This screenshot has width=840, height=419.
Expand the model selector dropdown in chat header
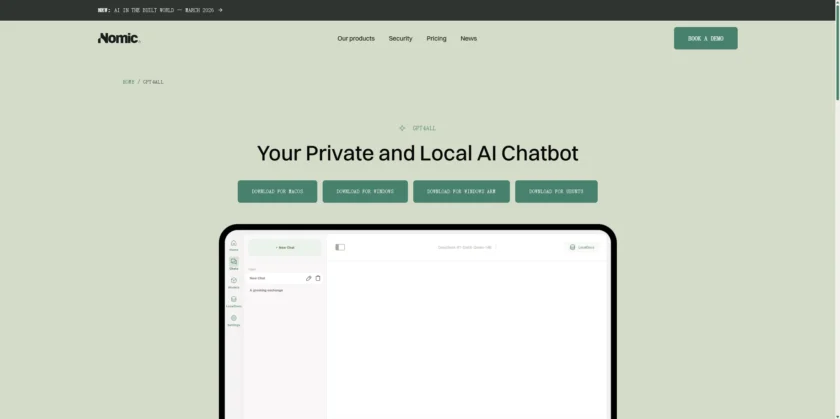pos(466,247)
